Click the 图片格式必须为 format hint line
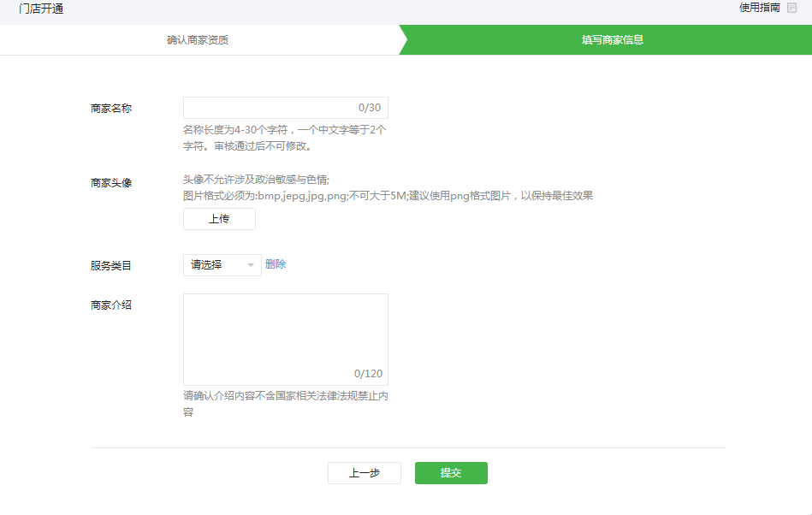This screenshot has width=812, height=515. tap(388, 196)
